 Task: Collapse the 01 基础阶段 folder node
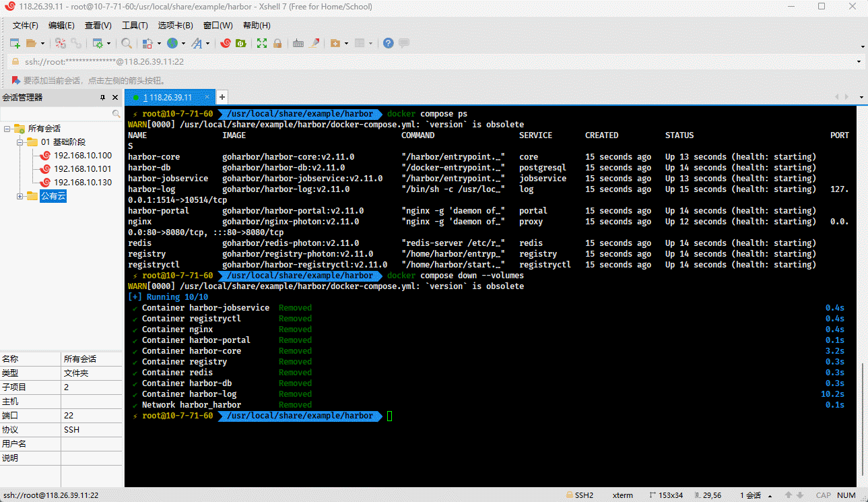(x=20, y=142)
